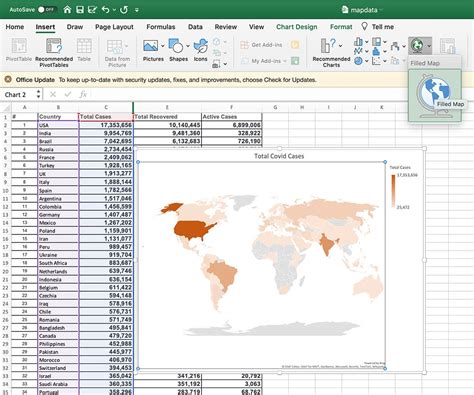Click the USA country cell
Image resolution: width=474 pixels, height=395 pixels.
(58, 125)
